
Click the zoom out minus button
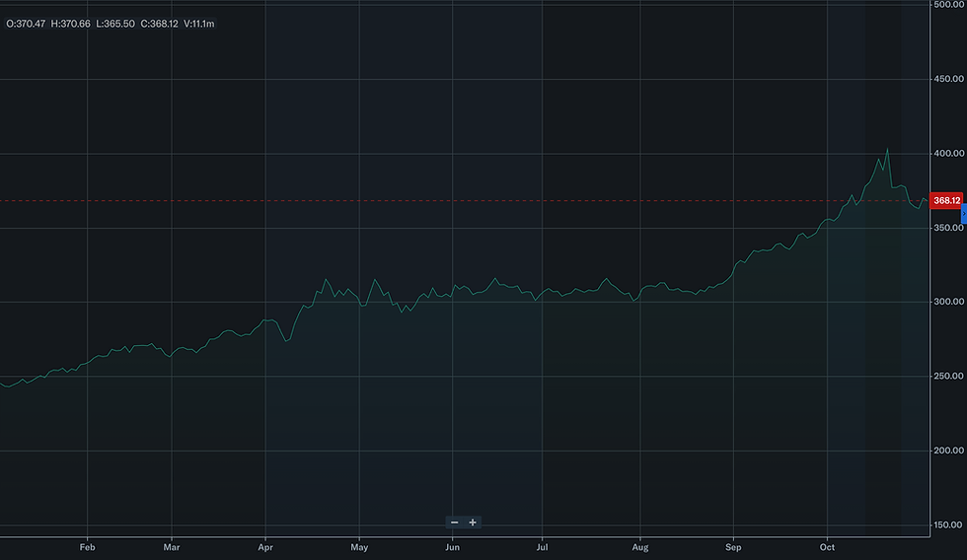coord(455,523)
